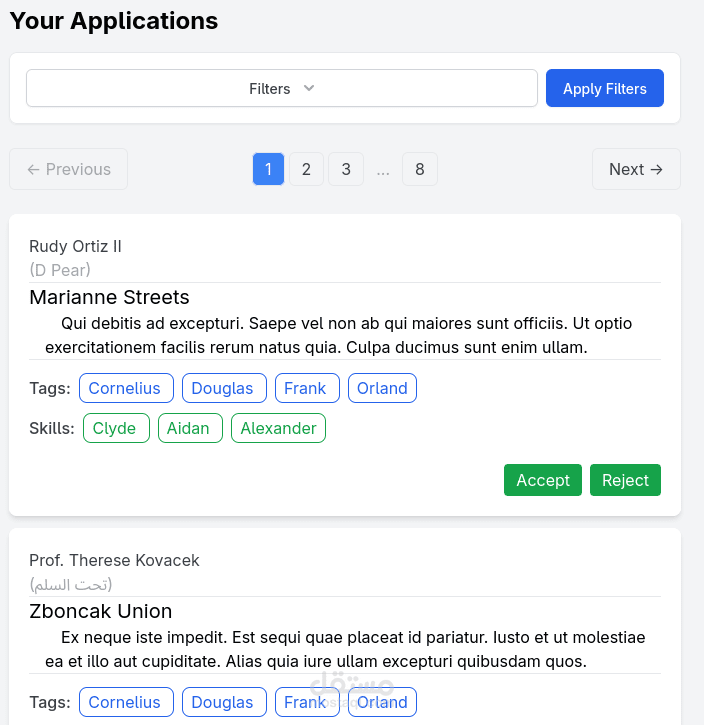Image resolution: width=704 pixels, height=725 pixels.
Task: Choose the Orland tag on Marianne Streets
Action: click(x=382, y=388)
